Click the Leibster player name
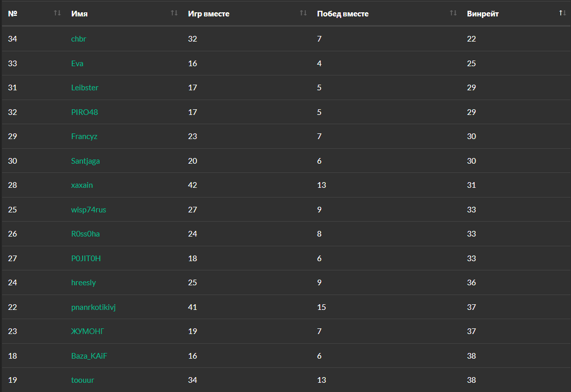 pyautogui.click(x=85, y=88)
